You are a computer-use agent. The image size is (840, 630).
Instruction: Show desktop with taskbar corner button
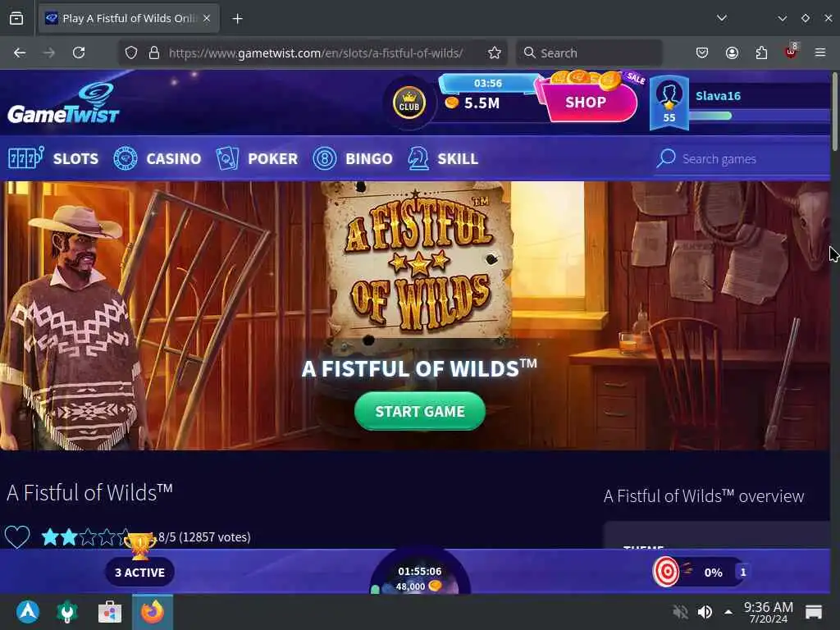814,612
